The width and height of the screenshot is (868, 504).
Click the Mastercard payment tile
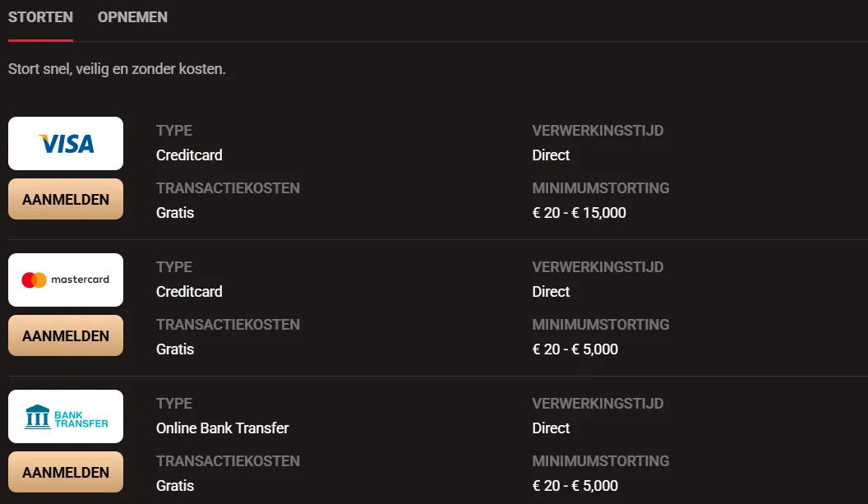click(65, 280)
